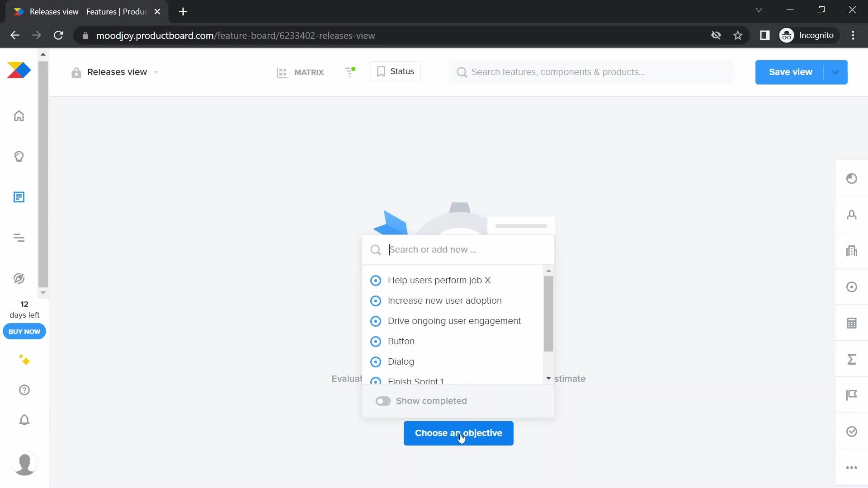Screen dimensions: 868x488
Task: Click the MATRIX grid icon
Action: [282, 72]
